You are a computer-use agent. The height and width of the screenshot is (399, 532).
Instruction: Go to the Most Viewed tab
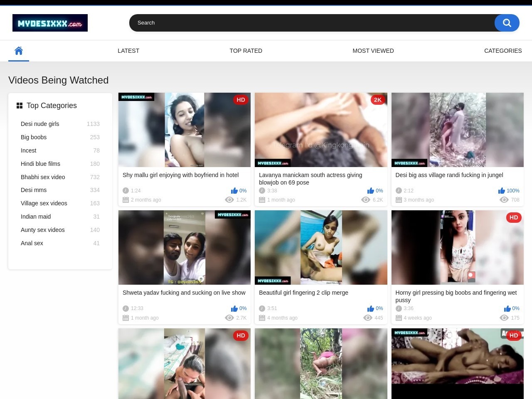[x=373, y=51]
